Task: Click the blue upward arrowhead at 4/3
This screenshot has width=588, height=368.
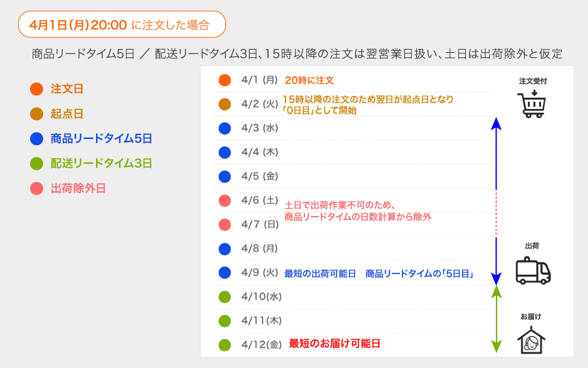Action: [x=496, y=123]
